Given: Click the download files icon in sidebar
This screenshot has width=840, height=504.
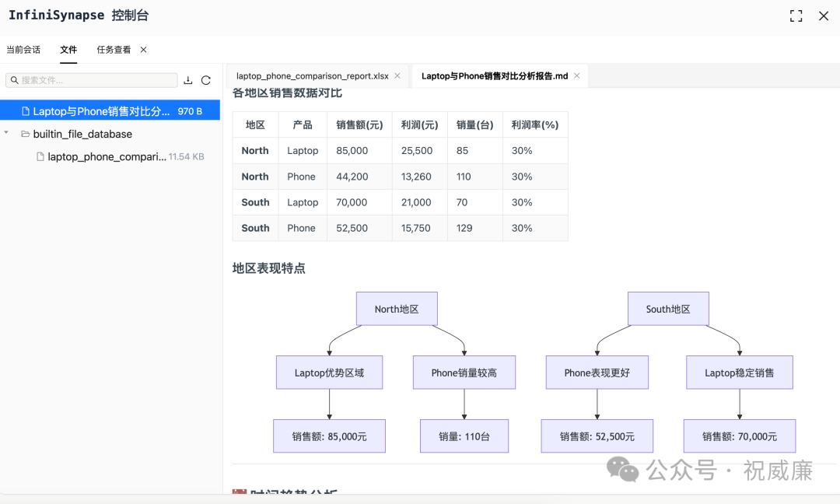Looking at the screenshot, I should [188, 80].
